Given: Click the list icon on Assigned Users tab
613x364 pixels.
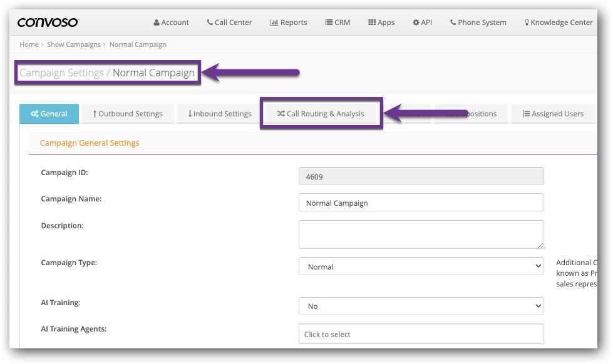Looking at the screenshot, I should tap(527, 113).
